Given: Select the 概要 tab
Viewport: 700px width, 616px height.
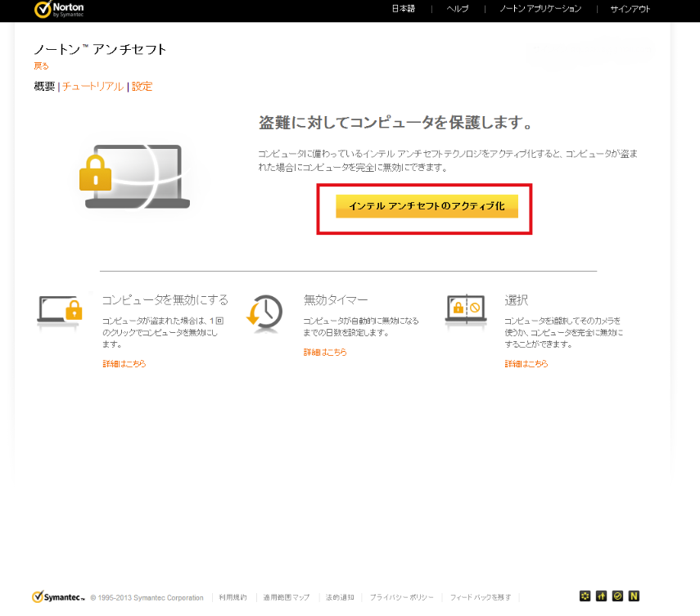Looking at the screenshot, I should [44, 86].
